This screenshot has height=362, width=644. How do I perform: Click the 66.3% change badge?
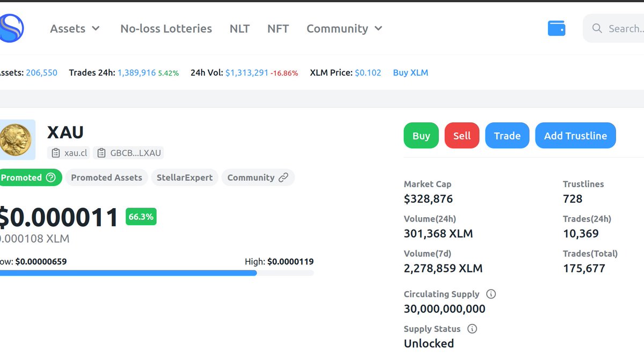click(x=141, y=217)
